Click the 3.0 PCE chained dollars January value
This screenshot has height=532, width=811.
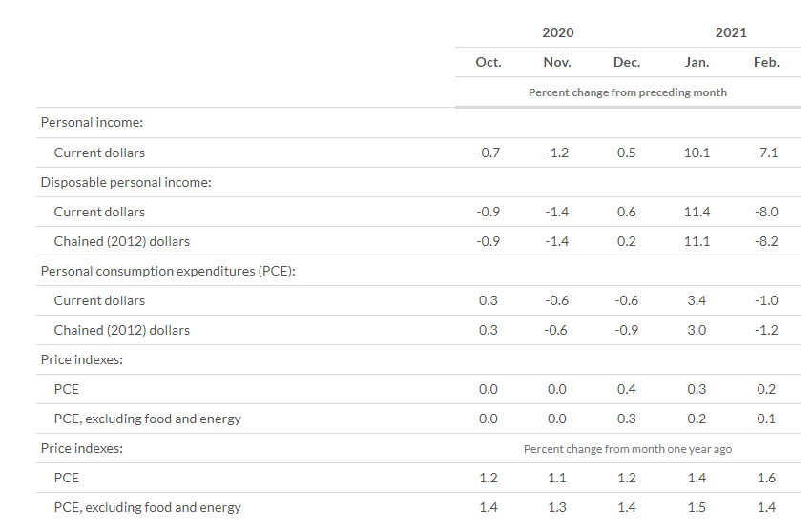tap(697, 330)
